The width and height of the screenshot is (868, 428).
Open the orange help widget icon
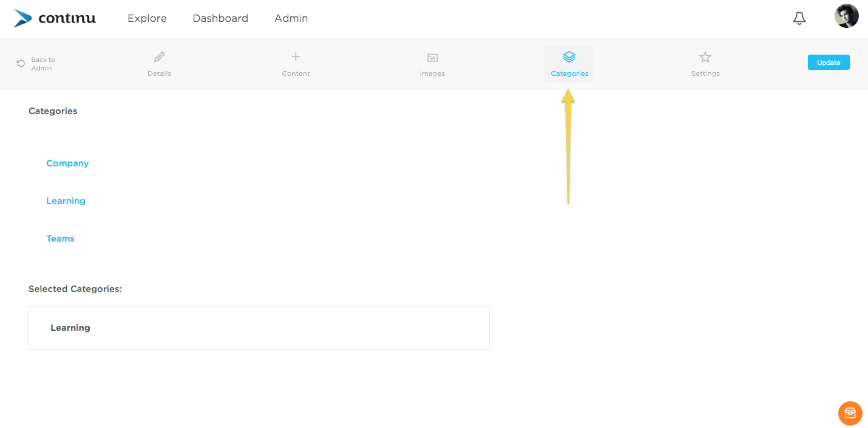850,413
